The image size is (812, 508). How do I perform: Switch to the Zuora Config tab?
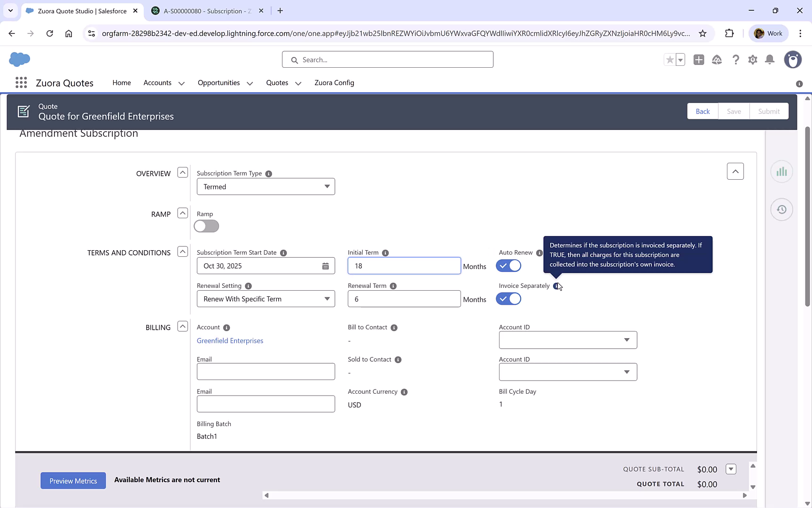(334, 83)
